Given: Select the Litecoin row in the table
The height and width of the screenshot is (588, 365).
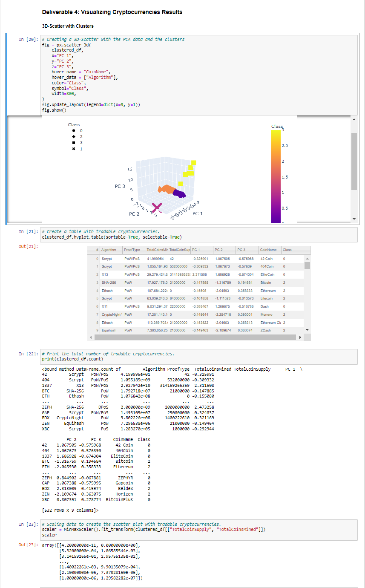Looking at the screenshot, I should point(200,298).
